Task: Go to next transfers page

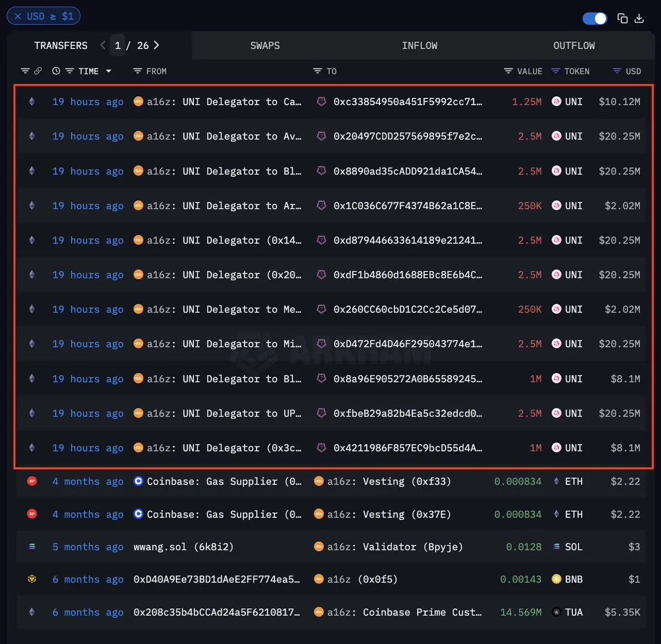Action: tap(156, 45)
